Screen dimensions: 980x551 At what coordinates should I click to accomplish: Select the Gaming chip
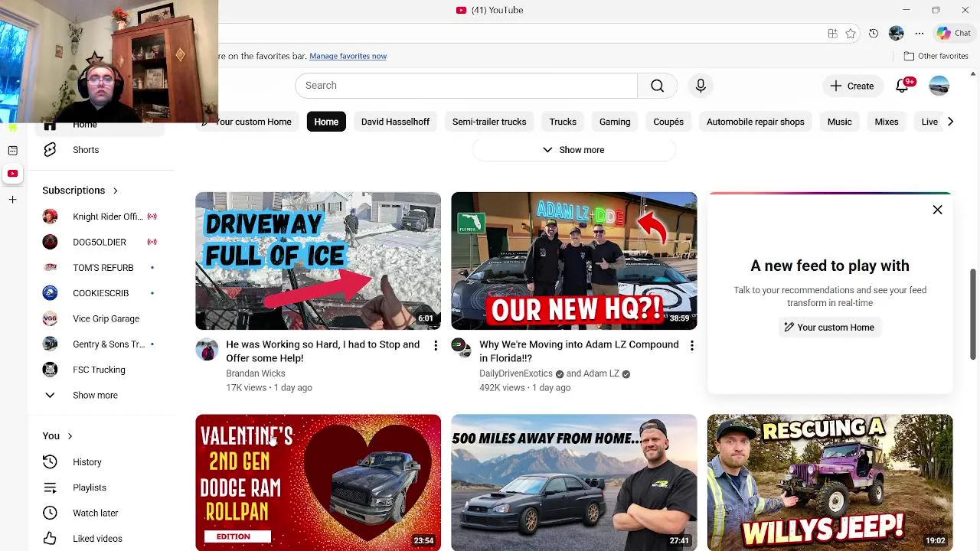pyautogui.click(x=615, y=122)
